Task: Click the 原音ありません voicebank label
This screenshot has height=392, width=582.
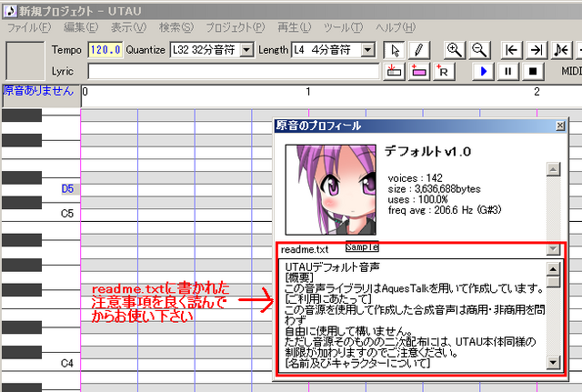Action: coord(38,91)
